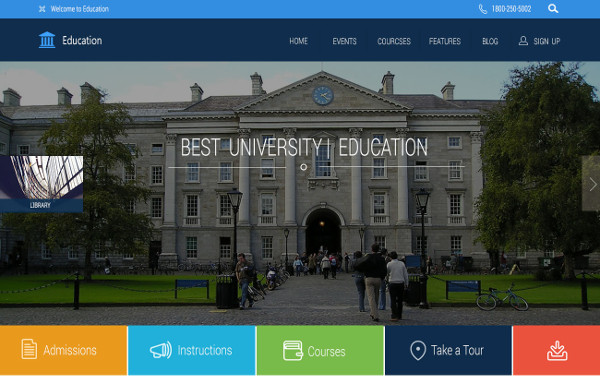The width and height of the screenshot is (600, 376).
Task: Click the user profile icon beside Sign Up
Action: point(523,41)
